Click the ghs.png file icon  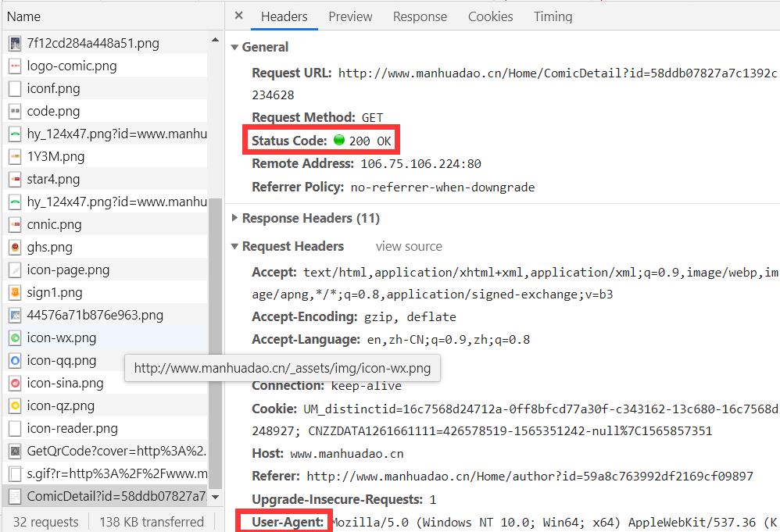(x=15, y=247)
